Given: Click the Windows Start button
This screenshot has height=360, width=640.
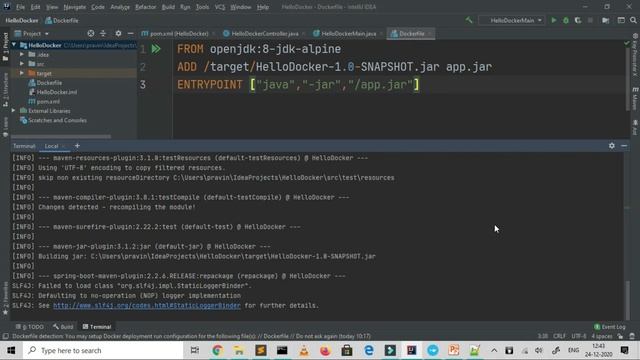Looking at the screenshot, I should (x=11, y=350).
